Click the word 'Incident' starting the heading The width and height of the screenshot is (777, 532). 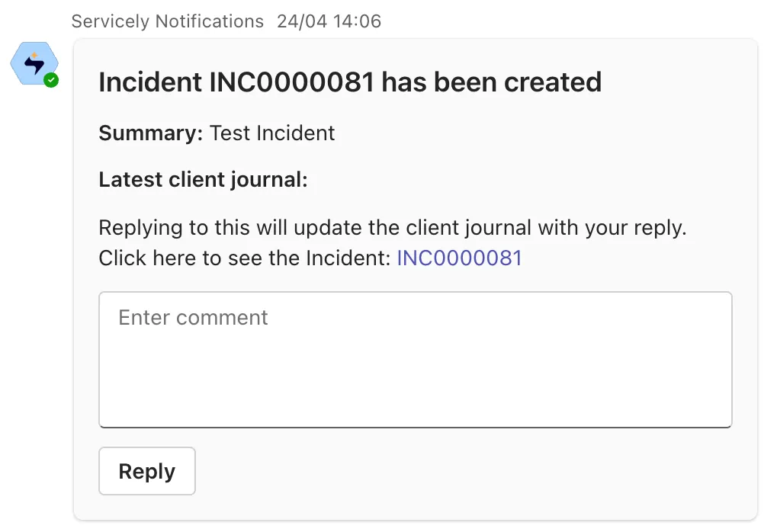tap(150, 82)
